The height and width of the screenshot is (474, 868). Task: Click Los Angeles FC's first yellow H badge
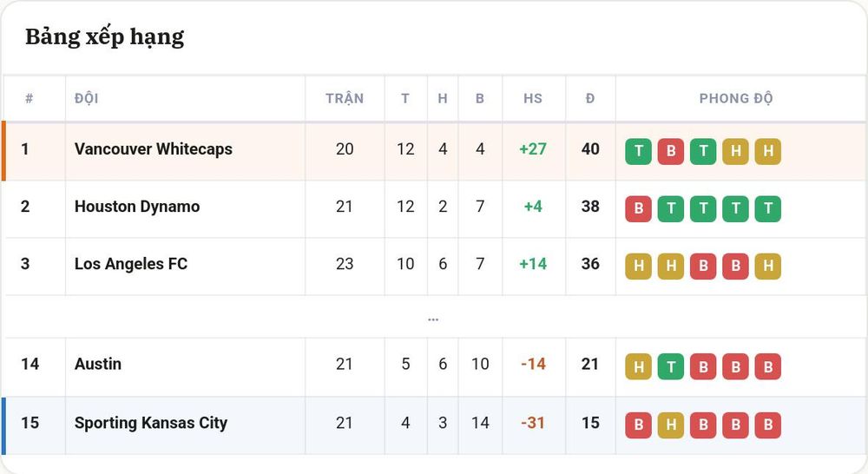(x=638, y=267)
